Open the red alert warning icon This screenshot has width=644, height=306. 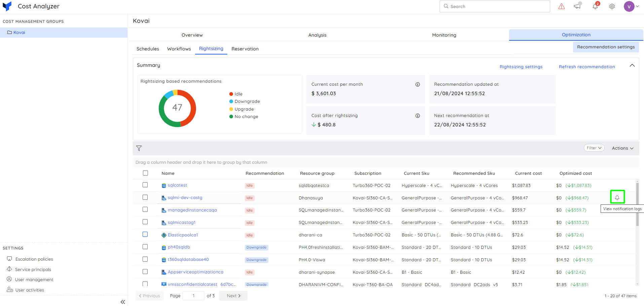coord(562,6)
